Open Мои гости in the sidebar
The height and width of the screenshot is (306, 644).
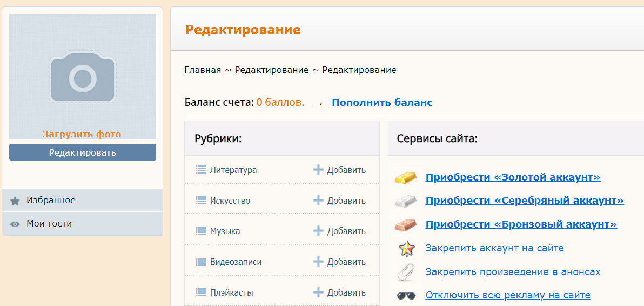[49, 224]
